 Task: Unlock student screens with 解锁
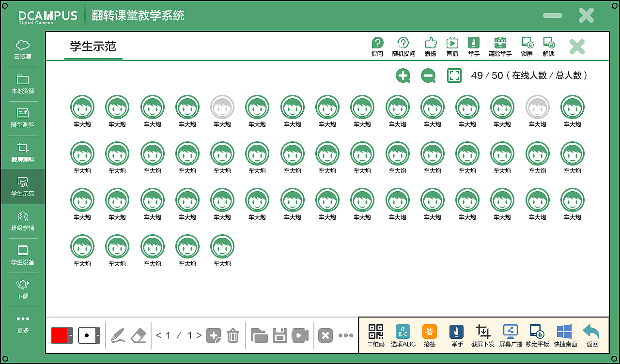[549, 47]
